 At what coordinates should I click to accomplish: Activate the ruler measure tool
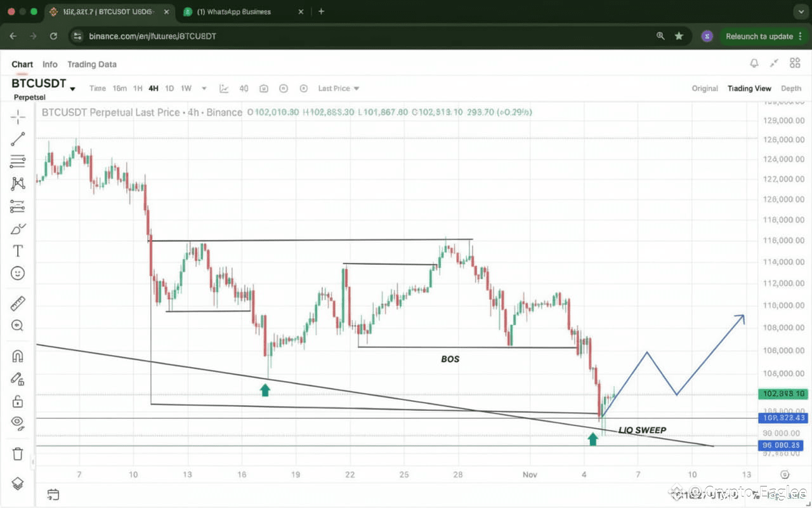(18, 304)
